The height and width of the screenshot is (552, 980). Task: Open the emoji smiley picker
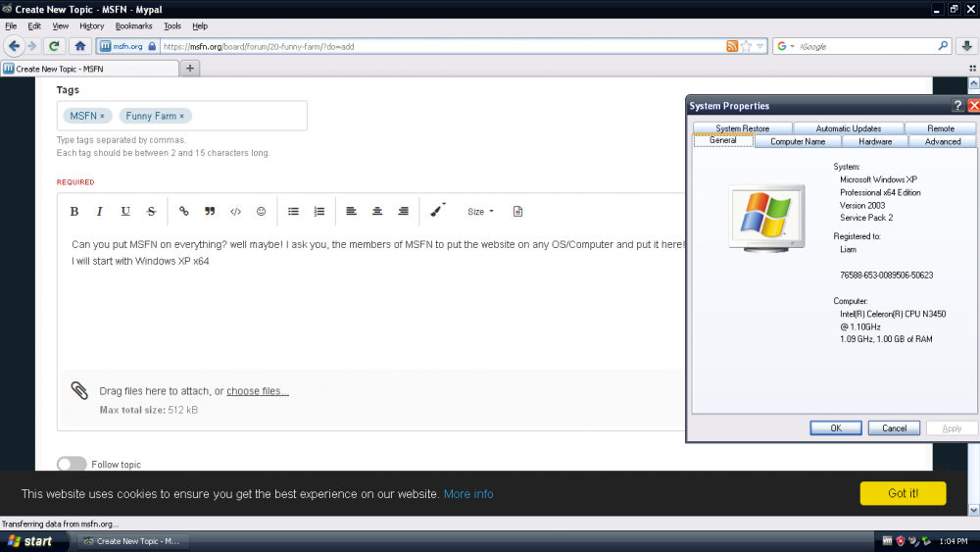pos(261,212)
